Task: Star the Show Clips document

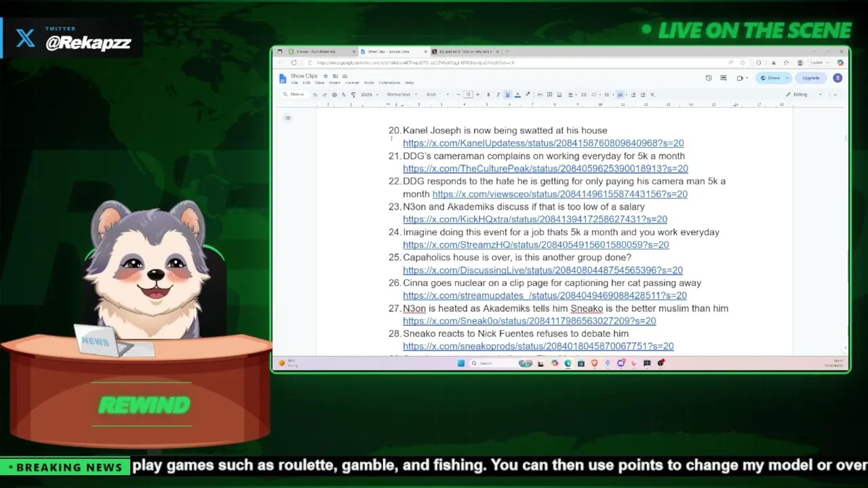Action: point(325,76)
